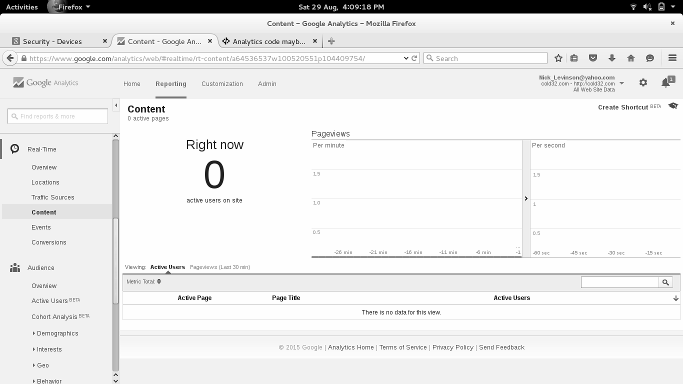Open Real-Time Conversions report
Image resolution: width=683 pixels, height=384 pixels.
pyautogui.click(x=49, y=242)
